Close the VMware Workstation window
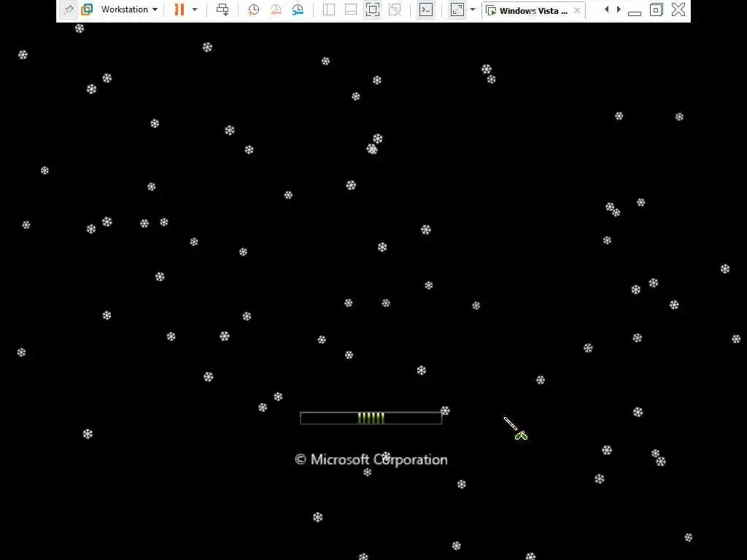747x560 pixels. click(x=678, y=9)
